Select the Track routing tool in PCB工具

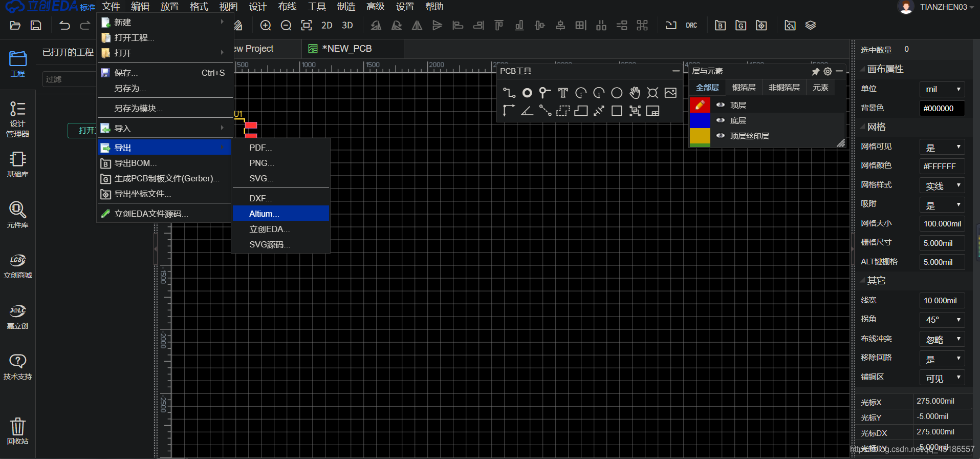point(509,93)
